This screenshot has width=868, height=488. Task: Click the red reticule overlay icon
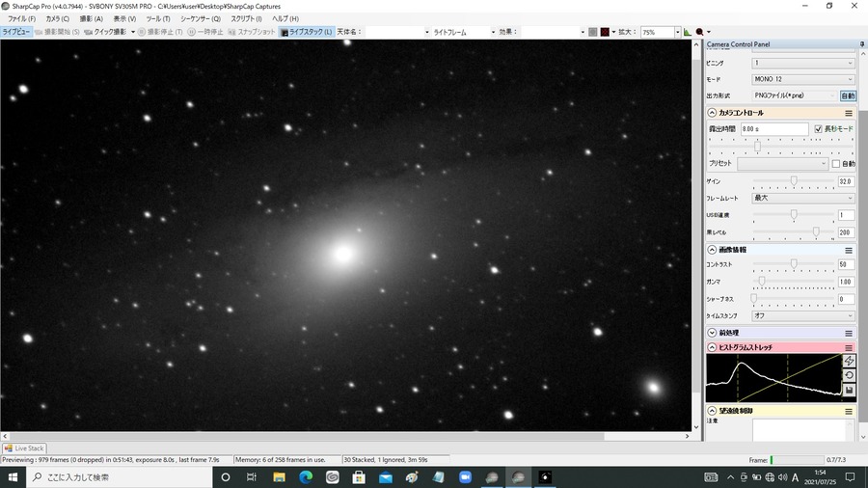pos(605,32)
